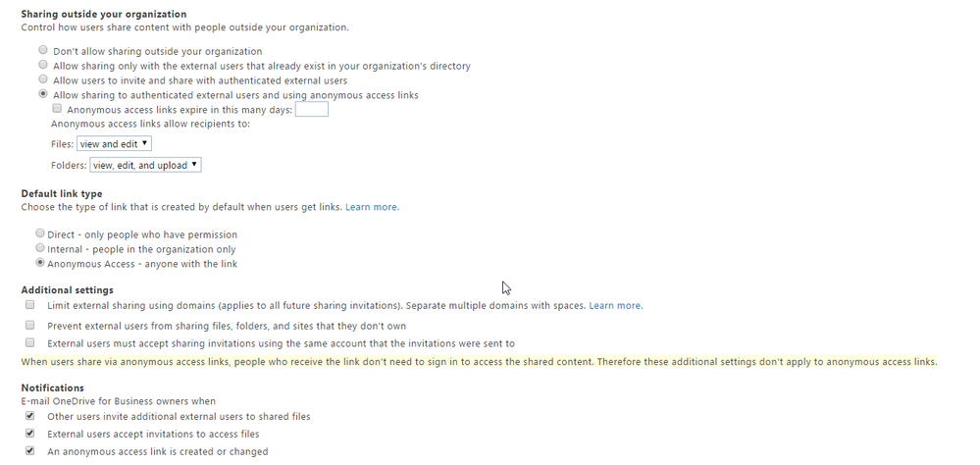The height and width of the screenshot is (465, 980).
Task: Open Learn more link about domain limits
Action: [x=615, y=306]
